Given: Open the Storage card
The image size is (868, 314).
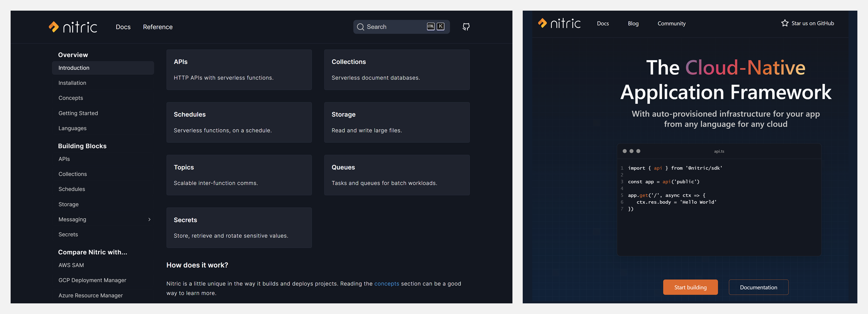Looking at the screenshot, I should pos(397,122).
